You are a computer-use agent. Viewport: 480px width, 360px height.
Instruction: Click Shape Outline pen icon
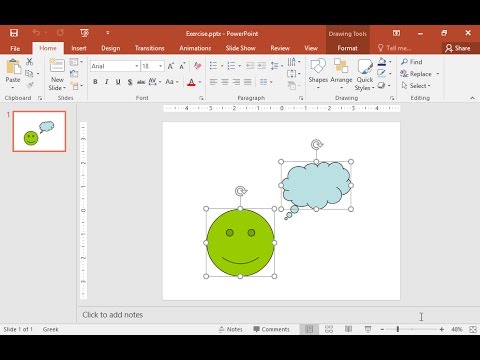coord(382,73)
